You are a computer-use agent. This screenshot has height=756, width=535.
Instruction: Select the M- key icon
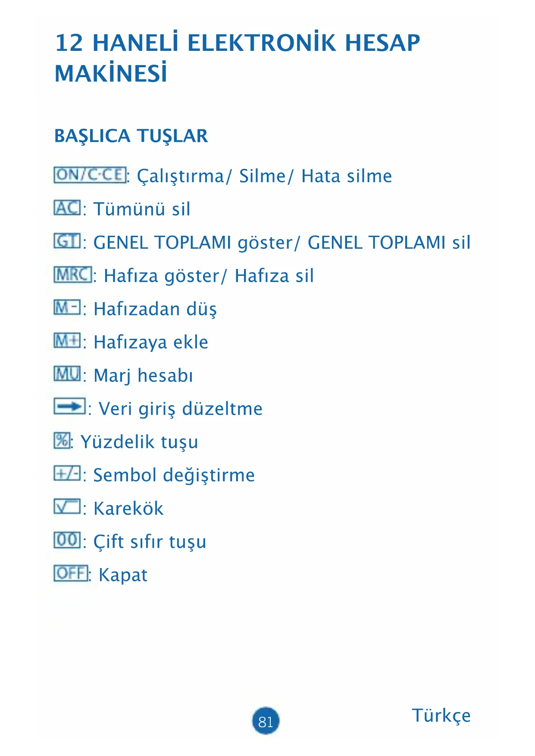coord(67,308)
